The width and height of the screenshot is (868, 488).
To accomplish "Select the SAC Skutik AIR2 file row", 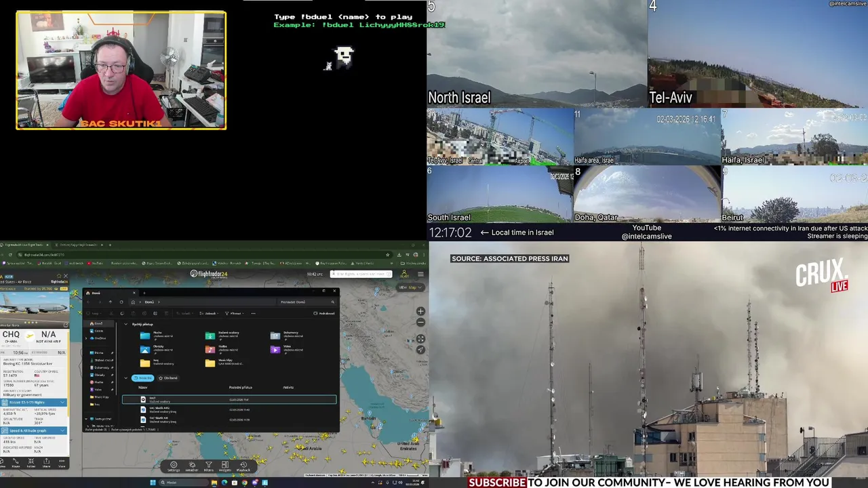I will 229,409.
